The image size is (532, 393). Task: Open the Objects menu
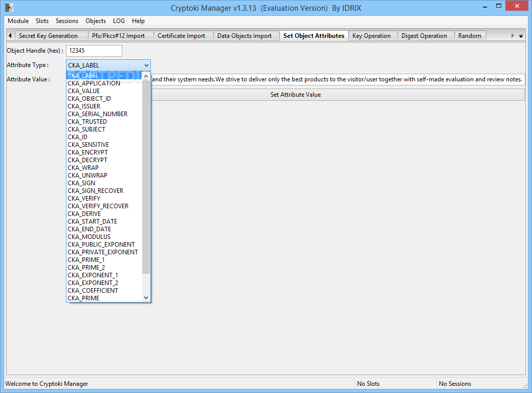(96, 21)
